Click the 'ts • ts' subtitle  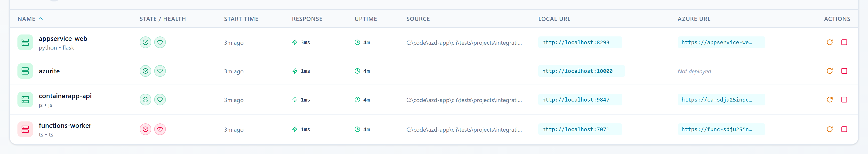pyautogui.click(x=46, y=134)
